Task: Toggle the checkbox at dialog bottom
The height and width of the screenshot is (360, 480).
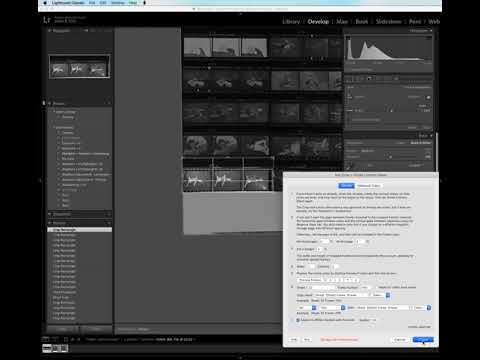Action: pos(298,320)
